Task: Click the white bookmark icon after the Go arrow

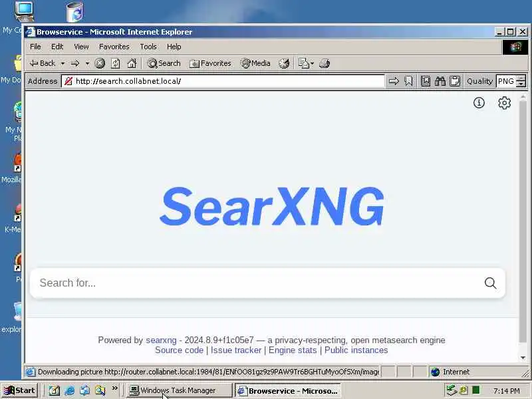Action: tap(409, 81)
